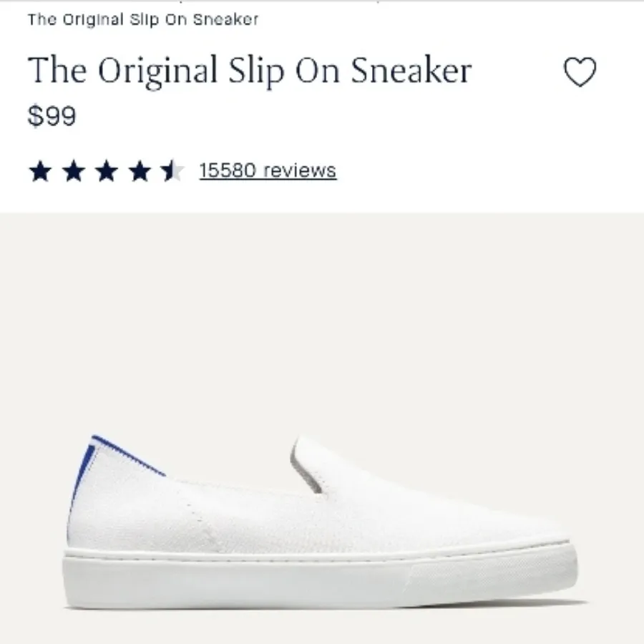Screen dimensions: 644x644
Task: Select the third rating star
Action: coord(106,171)
